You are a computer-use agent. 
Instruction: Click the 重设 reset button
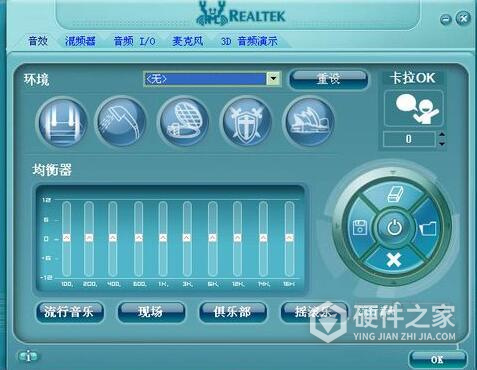point(328,79)
